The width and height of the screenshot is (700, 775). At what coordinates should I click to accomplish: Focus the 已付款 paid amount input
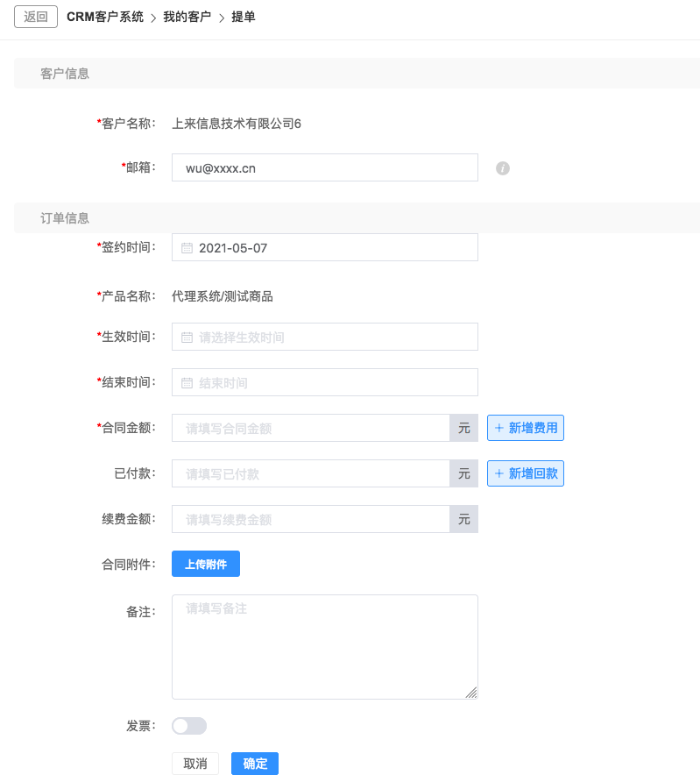[311, 473]
